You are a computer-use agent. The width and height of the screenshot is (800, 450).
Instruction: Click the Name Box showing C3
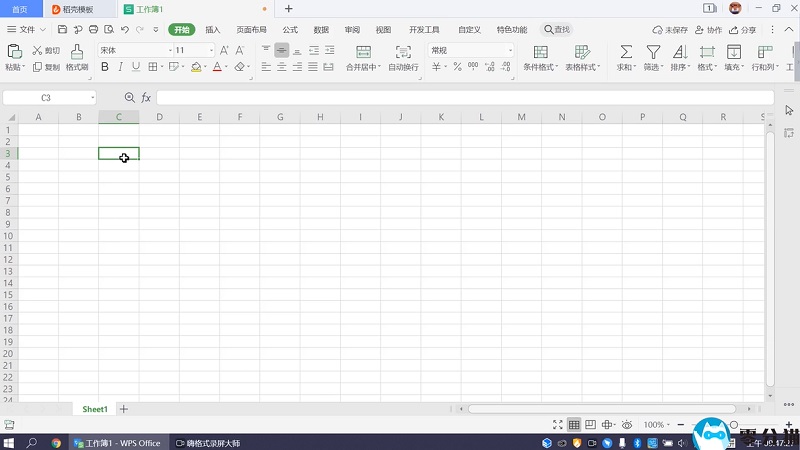[46, 98]
